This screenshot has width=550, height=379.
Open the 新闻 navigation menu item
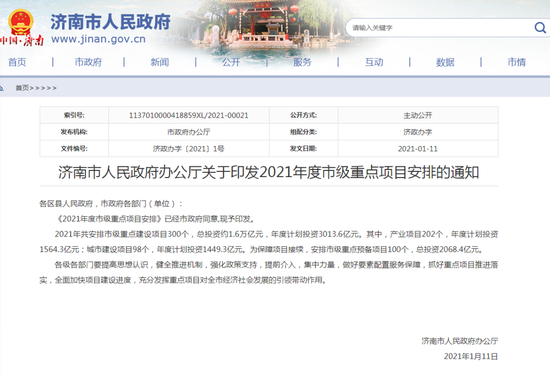point(160,62)
